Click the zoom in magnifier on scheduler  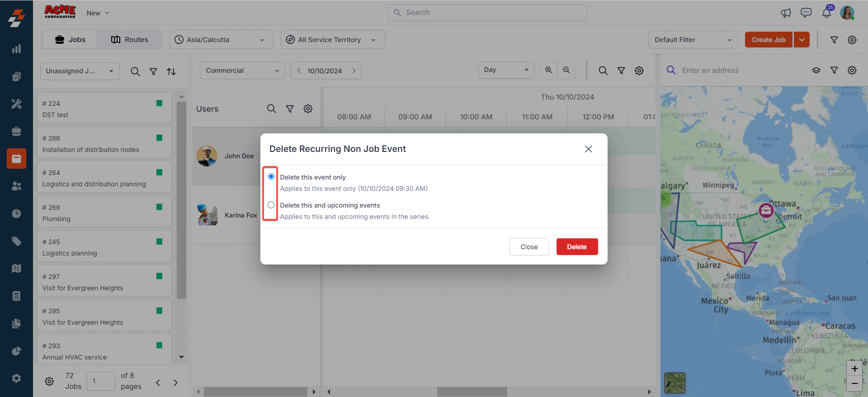548,70
